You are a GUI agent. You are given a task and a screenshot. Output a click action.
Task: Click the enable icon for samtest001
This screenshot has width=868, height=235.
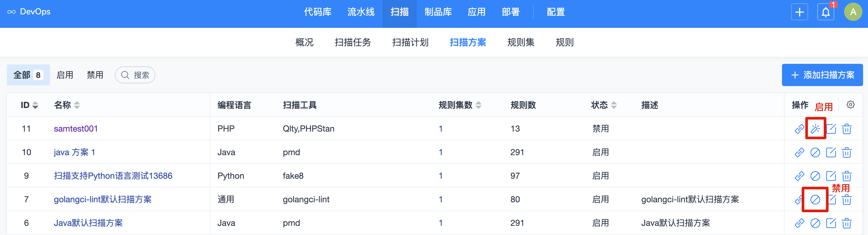[815, 129]
